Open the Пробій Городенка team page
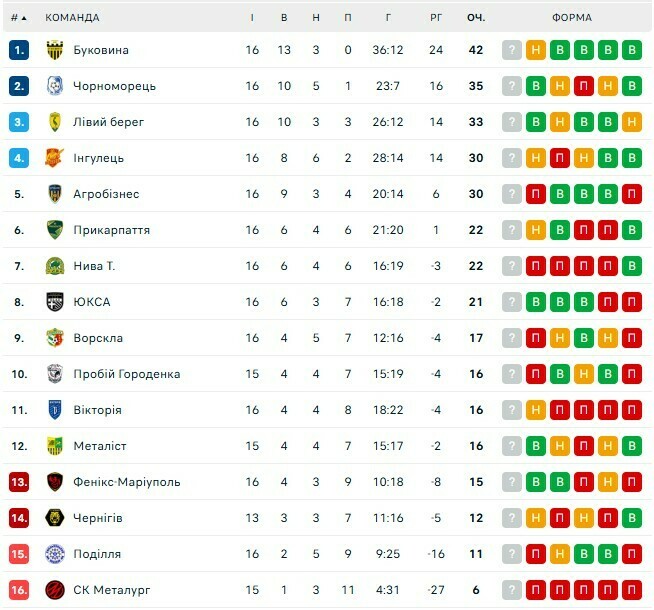Image resolution: width=654 pixels, height=610 pixels. tap(127, 374)
